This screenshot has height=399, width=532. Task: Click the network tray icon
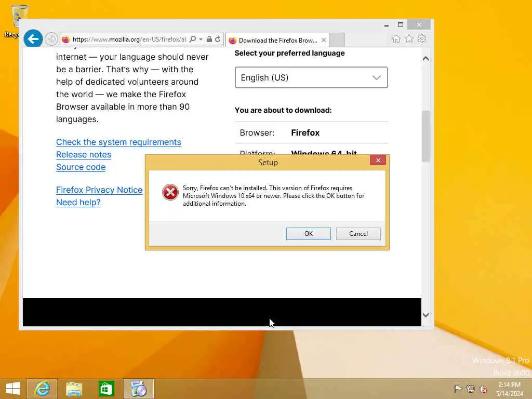[x=470, y=389]
